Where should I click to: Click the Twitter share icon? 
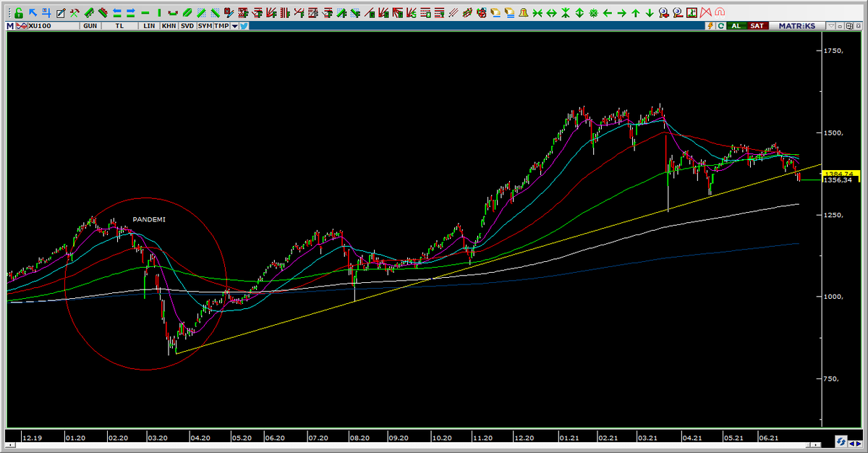(x=244, y=25)
